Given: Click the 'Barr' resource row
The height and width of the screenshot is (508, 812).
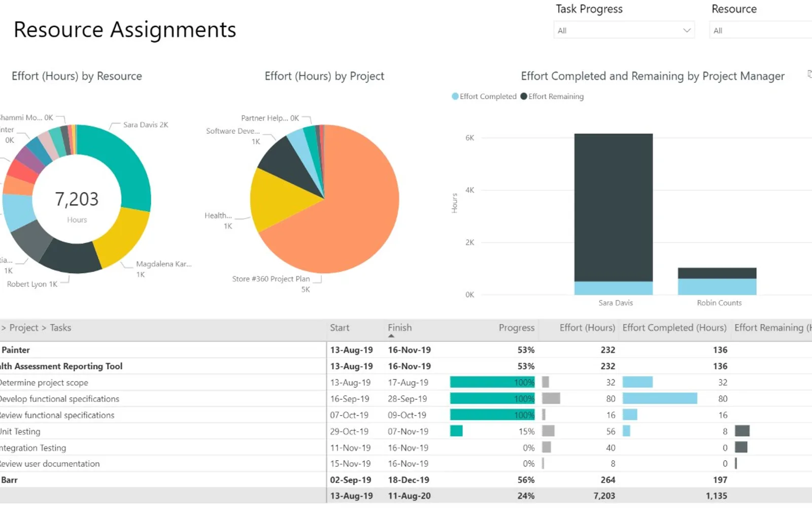Looking at the screenshot, I should pos(406,480).
